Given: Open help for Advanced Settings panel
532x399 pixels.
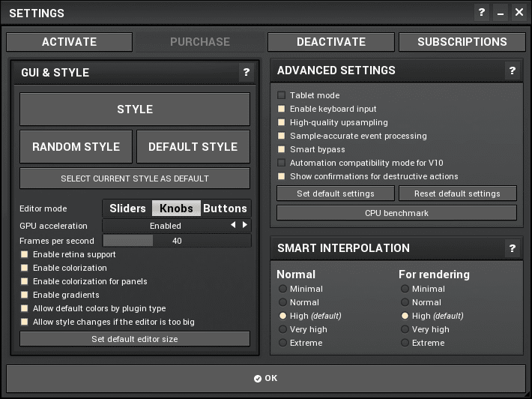Looking at the screenshot, I should (x=513, y=70).
